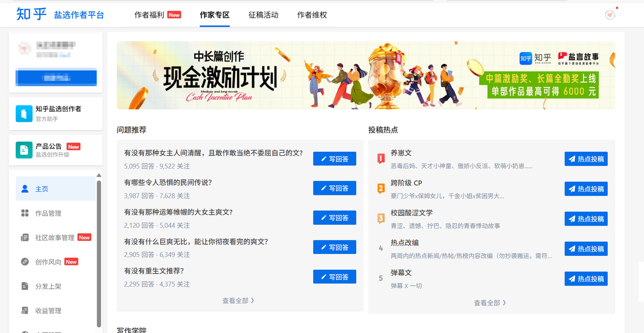Open the 跨阶级 CP hot topic
The height and width of the screenshot is (333, 644).
point(407,183)
